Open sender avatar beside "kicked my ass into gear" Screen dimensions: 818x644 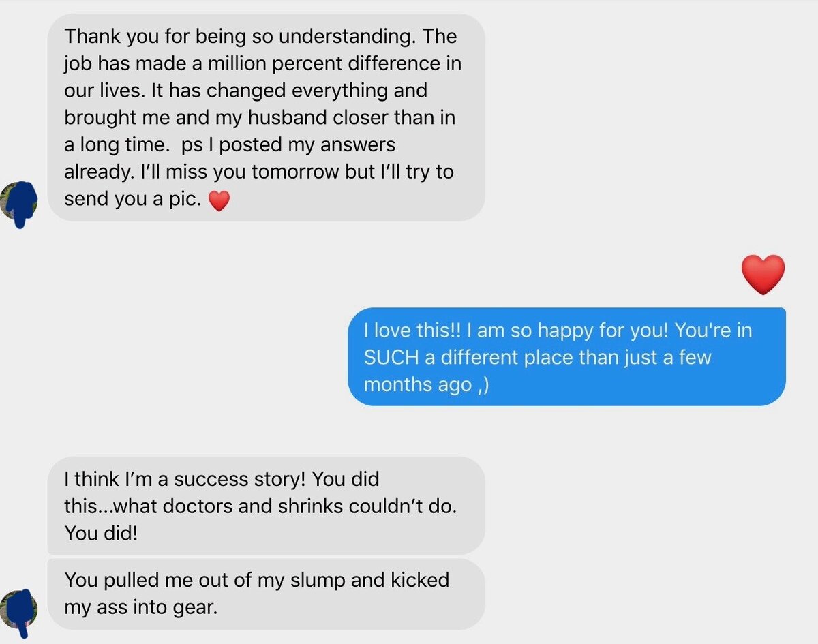[19, 611]
